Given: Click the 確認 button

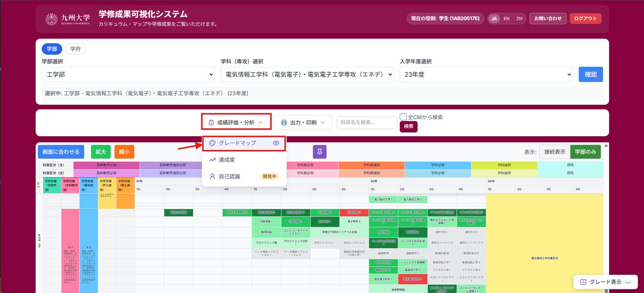Looking at the screenshot, I should (x=591, y=74).
